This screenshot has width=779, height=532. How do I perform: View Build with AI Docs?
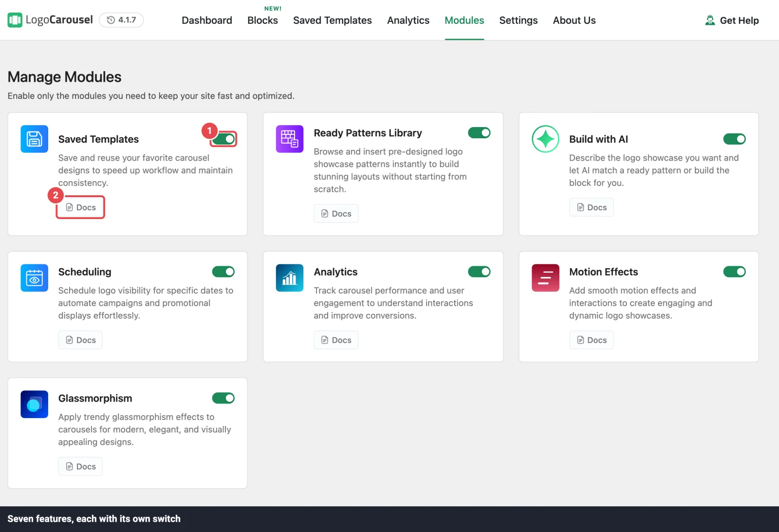(x=592, y=207)
